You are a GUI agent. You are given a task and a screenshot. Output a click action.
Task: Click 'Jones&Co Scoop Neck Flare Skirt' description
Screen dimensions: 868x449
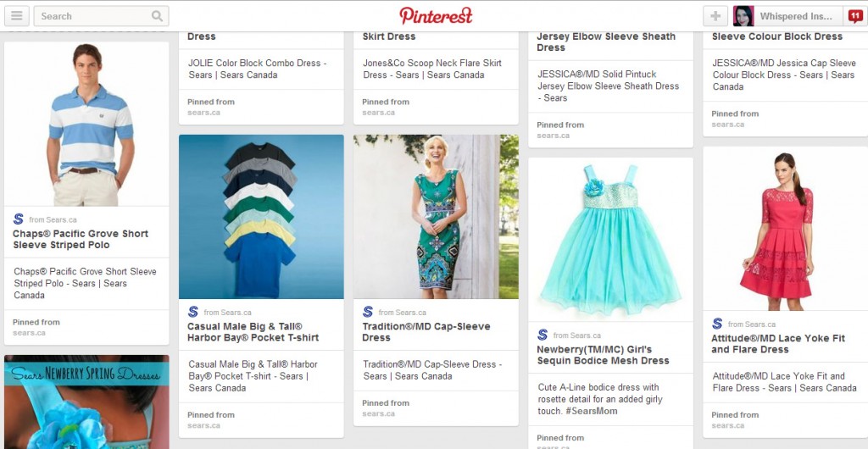click(x=431, y=69)
